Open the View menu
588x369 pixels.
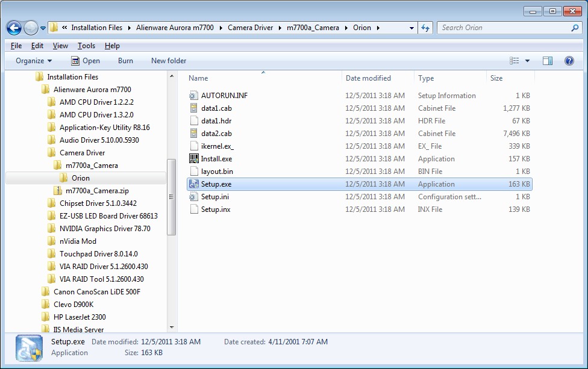60,46
